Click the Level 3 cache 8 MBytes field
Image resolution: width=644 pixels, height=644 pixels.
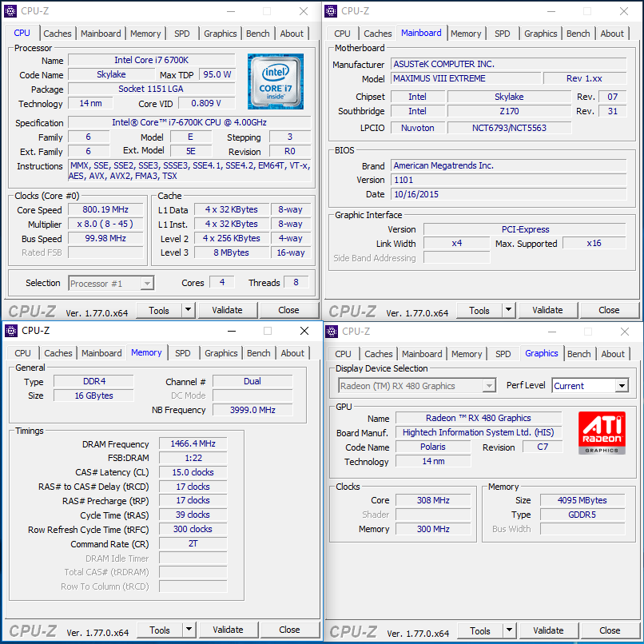[232, 252]
